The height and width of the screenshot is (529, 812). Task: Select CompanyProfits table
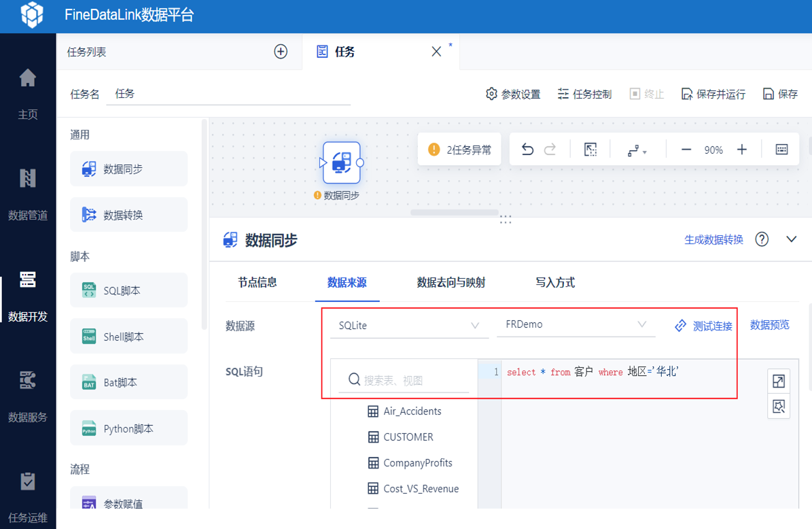click(x=410, y=463)
